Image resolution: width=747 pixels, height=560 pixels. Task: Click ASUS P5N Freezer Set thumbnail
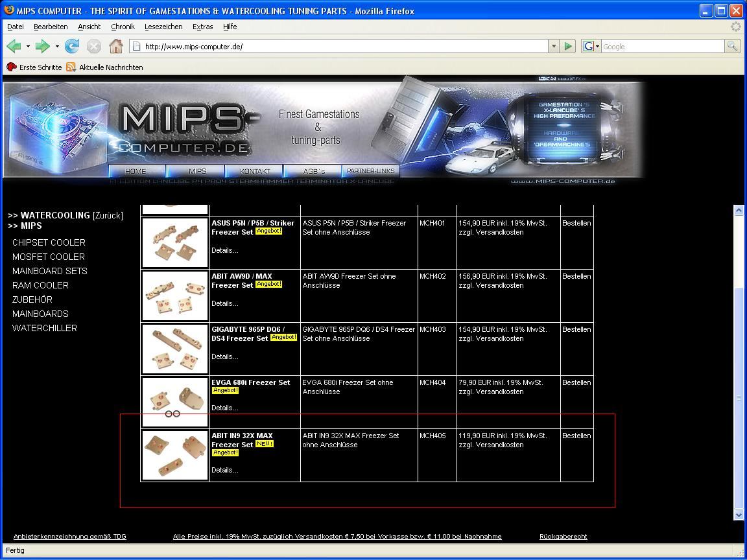[175, 243]
